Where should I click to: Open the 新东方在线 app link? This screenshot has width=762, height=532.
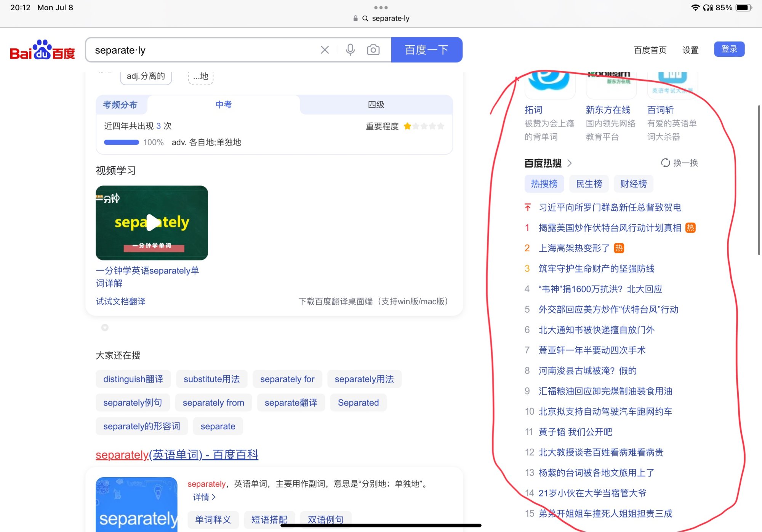[608, 110]
